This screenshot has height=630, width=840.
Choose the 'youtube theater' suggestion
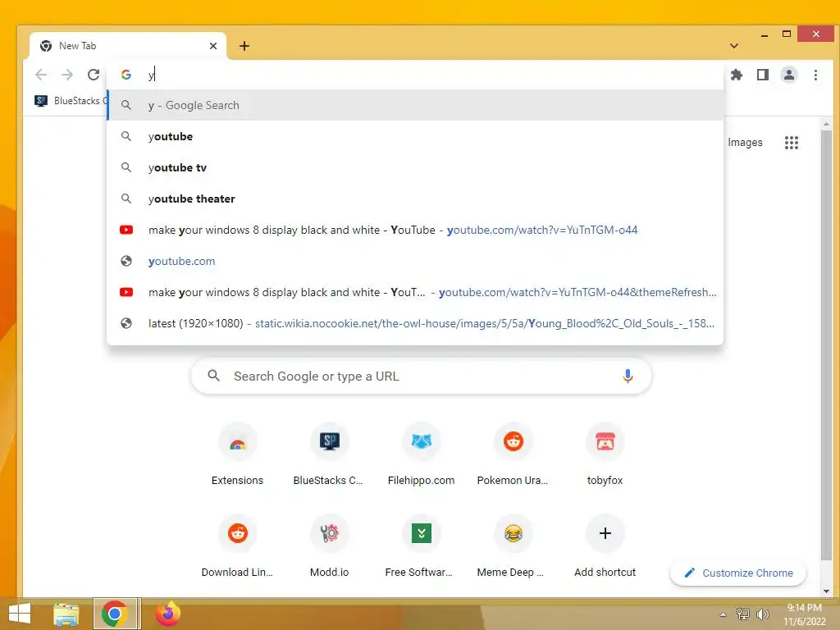point(415,199)
